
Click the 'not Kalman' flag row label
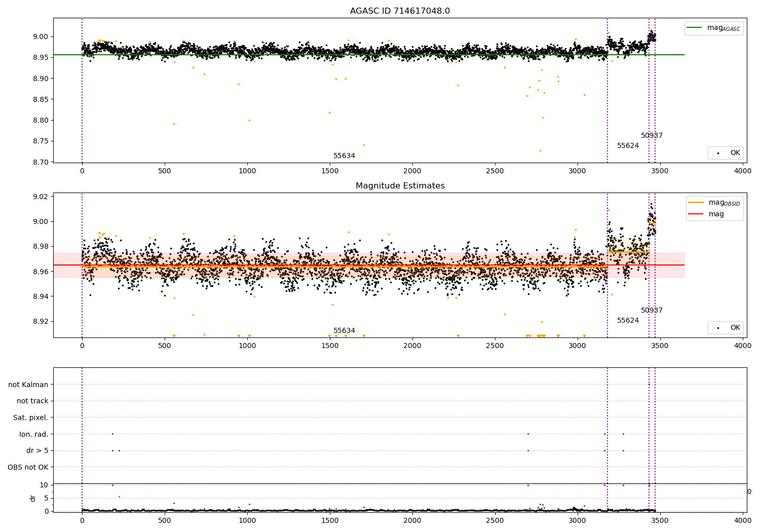coord(28,385)
